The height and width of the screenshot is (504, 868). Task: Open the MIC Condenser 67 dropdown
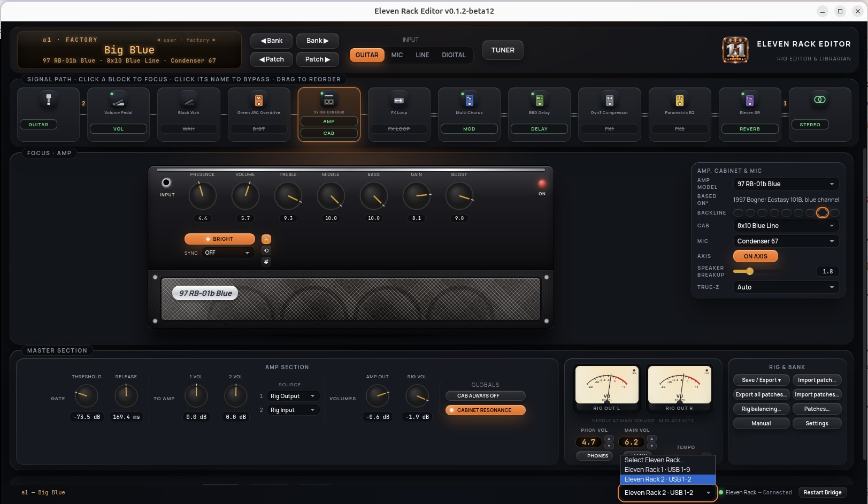tap(786, 241)
